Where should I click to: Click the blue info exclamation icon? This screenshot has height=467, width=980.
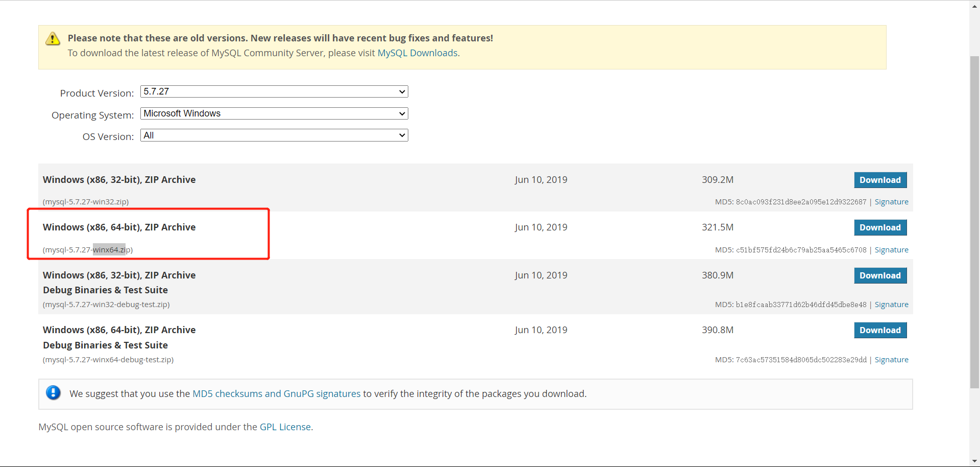pyautogui.click(x=53, y=393)
